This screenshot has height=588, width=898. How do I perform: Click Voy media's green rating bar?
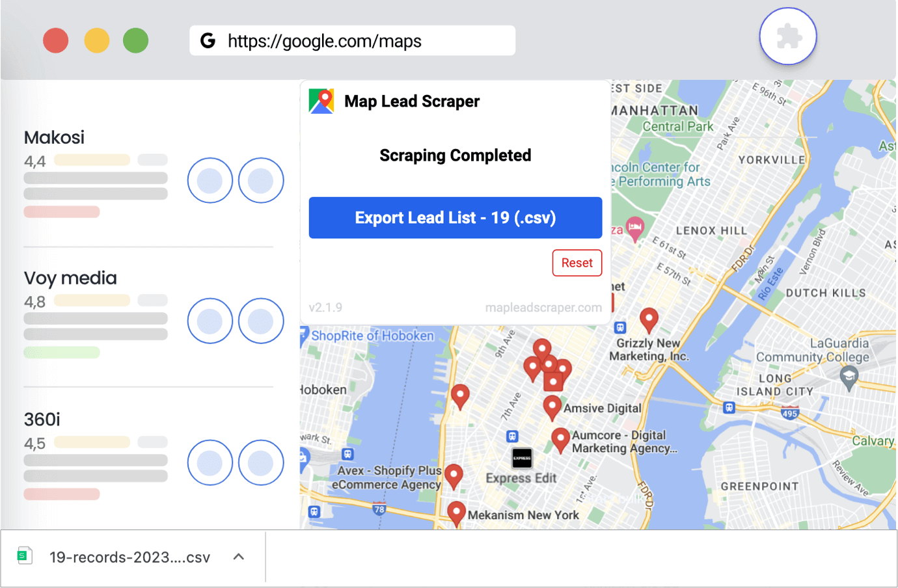pos(61,352)
